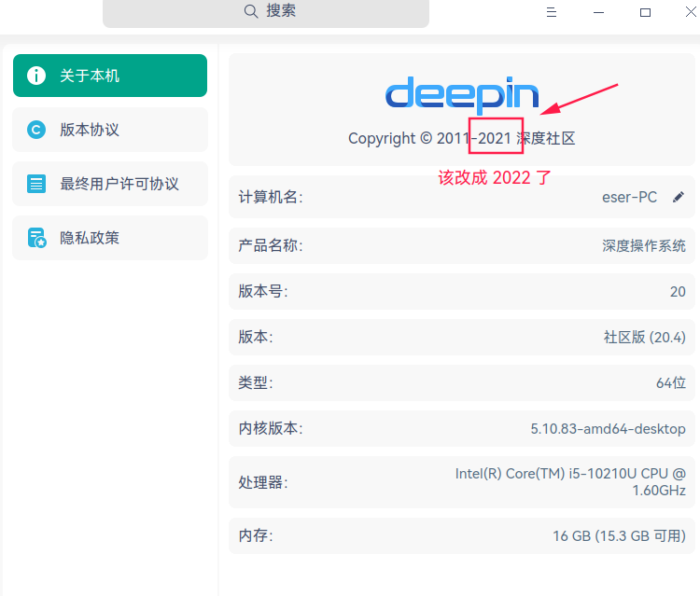The width and height of the screenshot is (700, 596).
Task: Open the 隐私政策 page
Action: [x=110, y=238]
